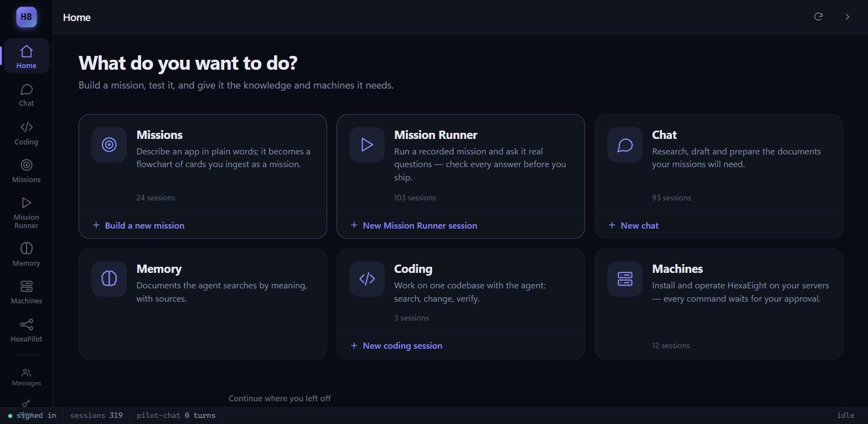Open Chat from the sidebar
Viewport: 868px width, 424px height.
26,95
